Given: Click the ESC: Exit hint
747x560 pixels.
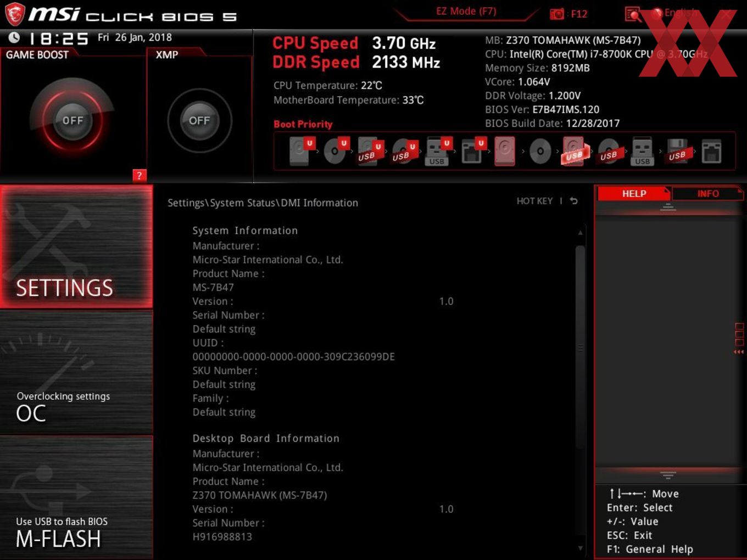Looking at the screenshot, I should [x=629, y=535].
